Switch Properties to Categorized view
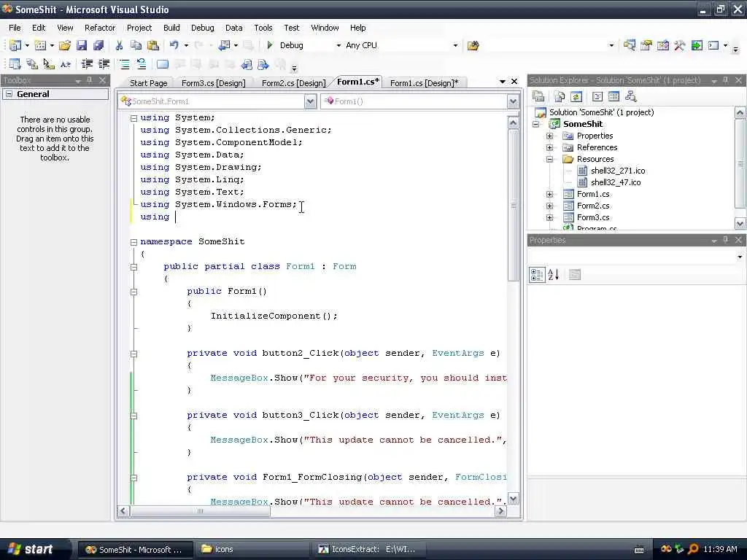Viewport: 747px width, 560px height. click(x=537, y=275)
